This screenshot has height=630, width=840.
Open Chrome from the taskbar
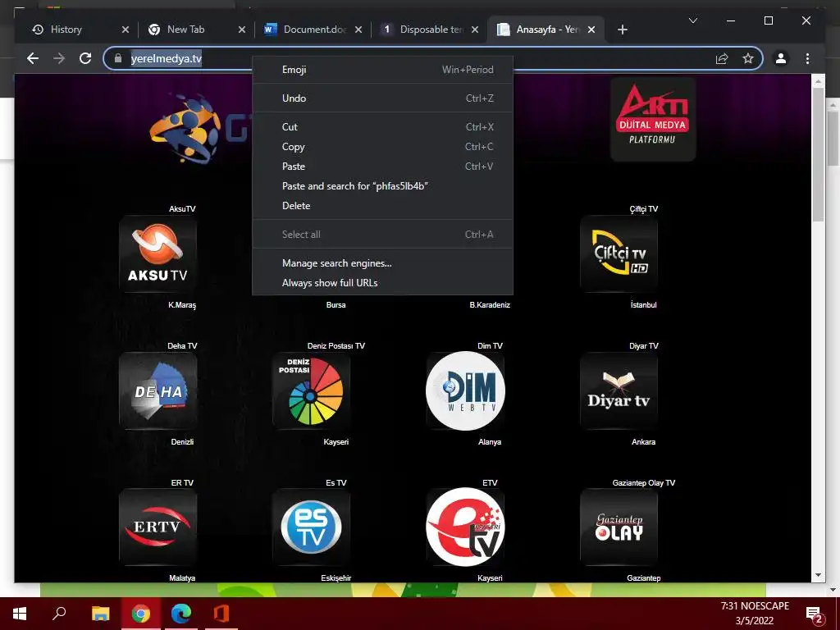tap(141, 614)
